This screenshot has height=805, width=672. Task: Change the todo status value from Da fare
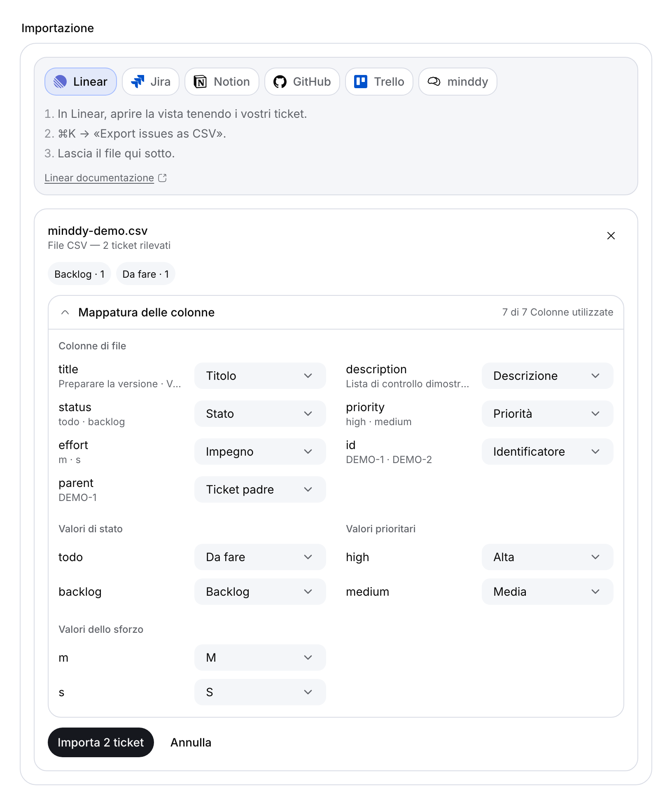[x=260, y=557]
